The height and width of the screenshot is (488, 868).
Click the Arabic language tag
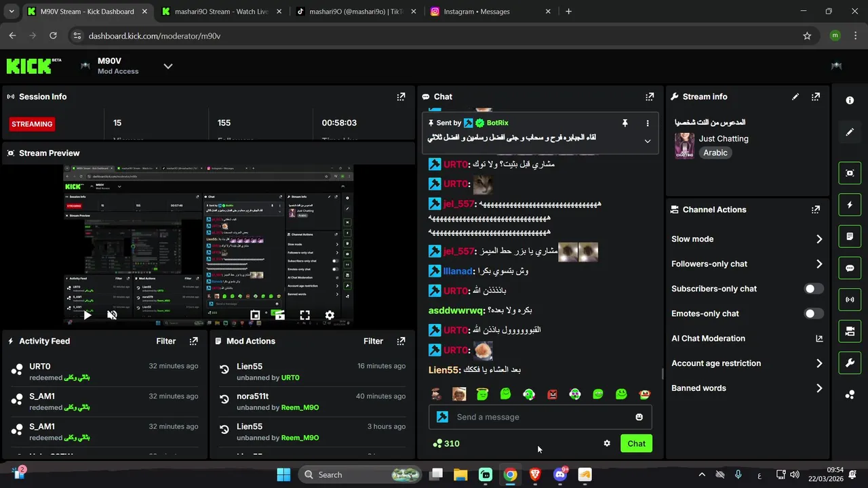tap(715, 153)
